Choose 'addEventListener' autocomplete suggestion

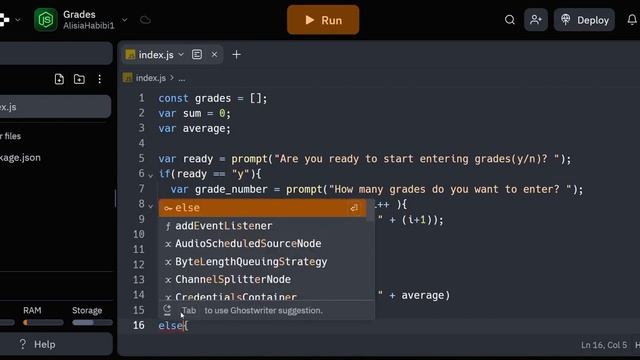click(x=262, y=226)
